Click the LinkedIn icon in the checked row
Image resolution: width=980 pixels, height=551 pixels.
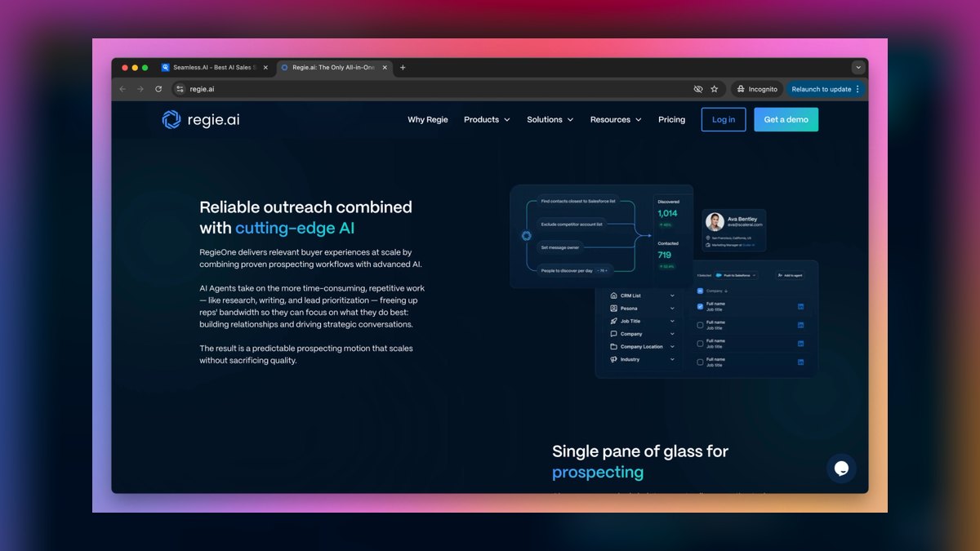click(x=800, y=306)
